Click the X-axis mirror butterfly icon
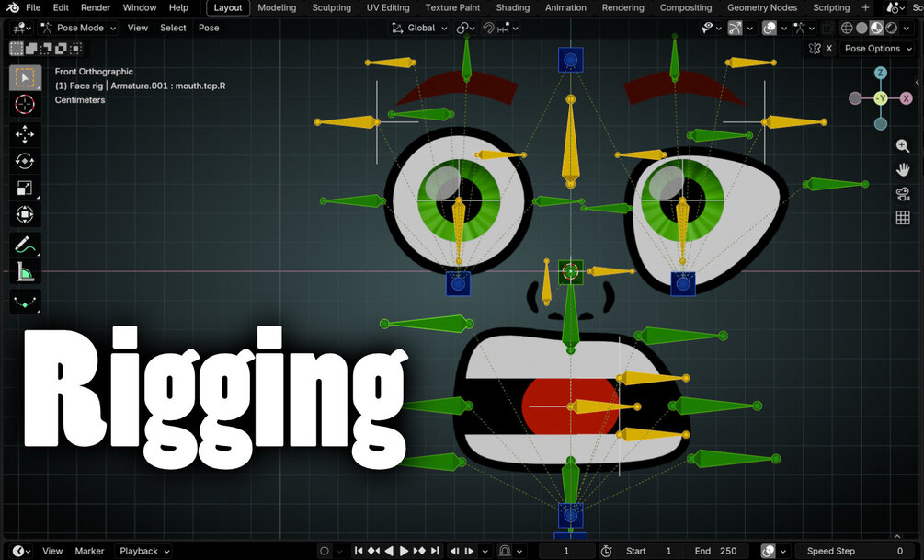The width and height of the screenshot is (924, 560). click(815, 49)
